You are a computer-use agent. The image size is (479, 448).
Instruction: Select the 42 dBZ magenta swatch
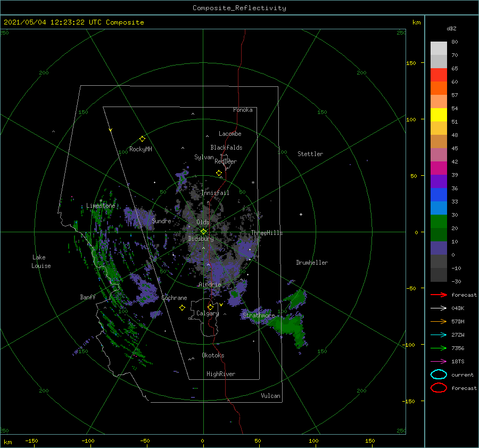point(439,168)
